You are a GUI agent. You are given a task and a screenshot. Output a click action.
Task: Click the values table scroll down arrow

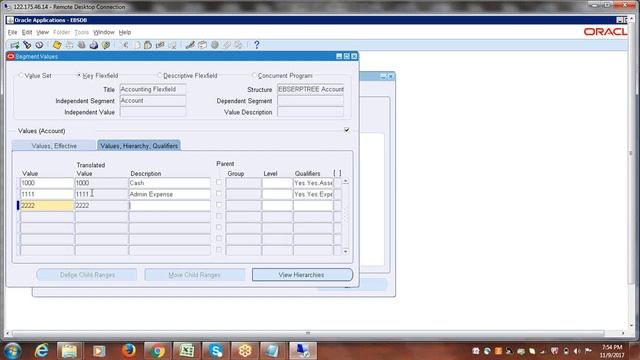346,251
